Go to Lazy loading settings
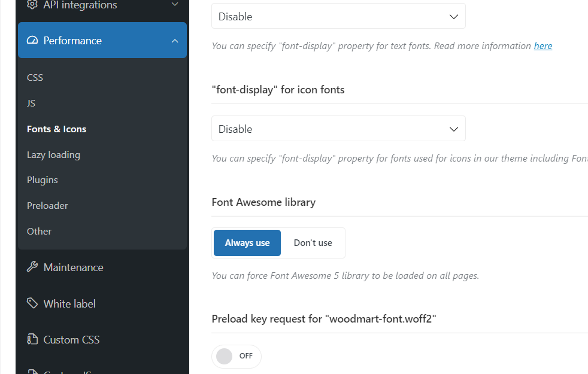 (53, 155)
